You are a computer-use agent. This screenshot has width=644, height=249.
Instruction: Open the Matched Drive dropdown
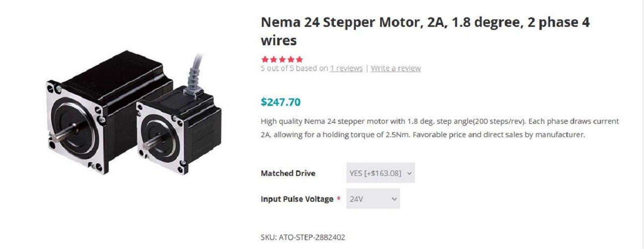pos(381,173)
